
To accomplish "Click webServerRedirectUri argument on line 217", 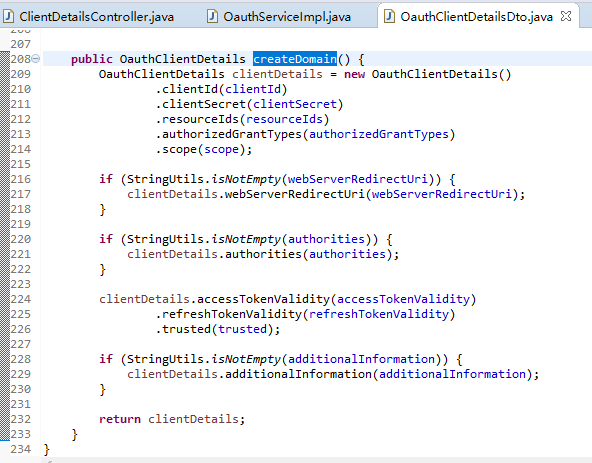I will coord(442,194).
